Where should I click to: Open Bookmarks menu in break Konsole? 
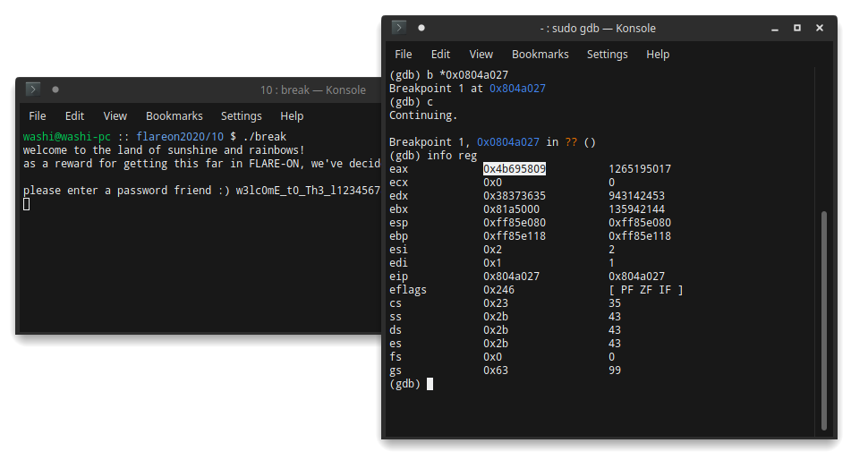pyautogui.click(x=174, y=115)
